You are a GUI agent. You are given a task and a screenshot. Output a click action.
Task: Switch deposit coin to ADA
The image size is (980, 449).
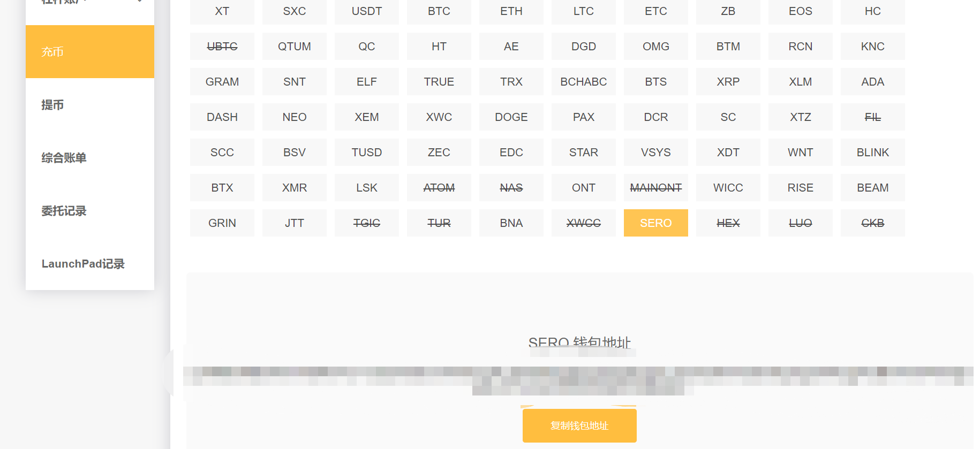click(x=873, y=82)
